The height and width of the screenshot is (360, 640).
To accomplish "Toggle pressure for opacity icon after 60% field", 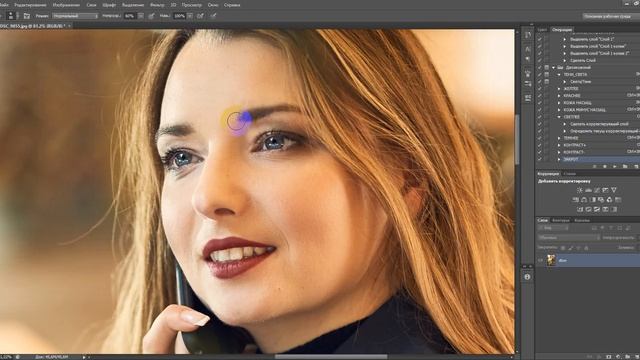I will pyautogui.click(x=151, y=16).
